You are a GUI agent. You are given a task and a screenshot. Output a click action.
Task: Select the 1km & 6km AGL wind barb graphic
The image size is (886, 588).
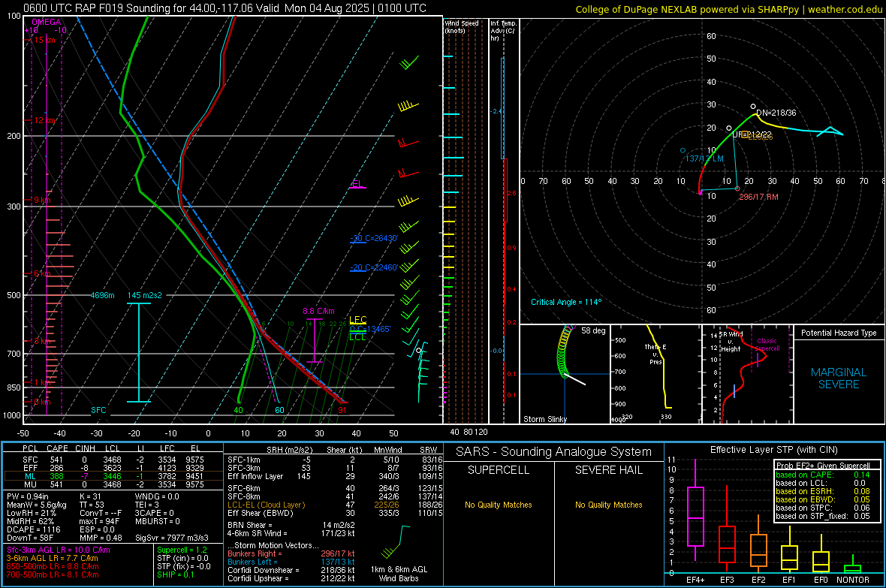click(x=395, y=541)
